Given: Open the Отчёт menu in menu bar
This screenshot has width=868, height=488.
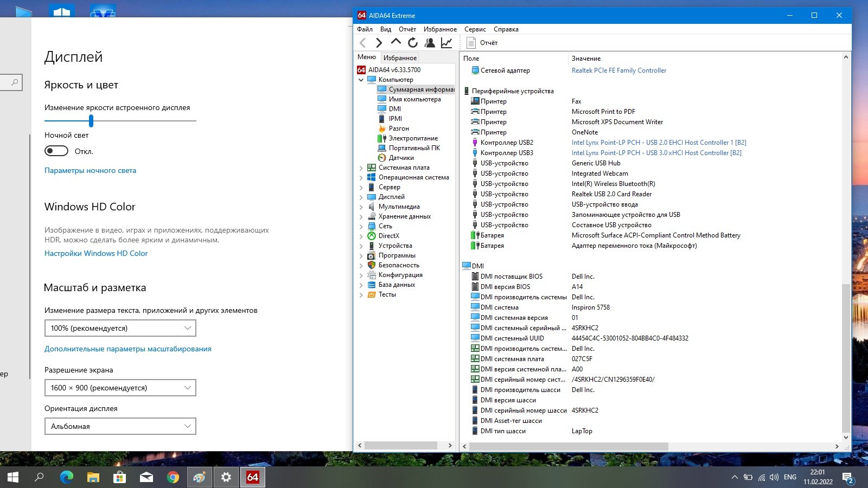Looking at the screenshot, I should click(407, 29).
